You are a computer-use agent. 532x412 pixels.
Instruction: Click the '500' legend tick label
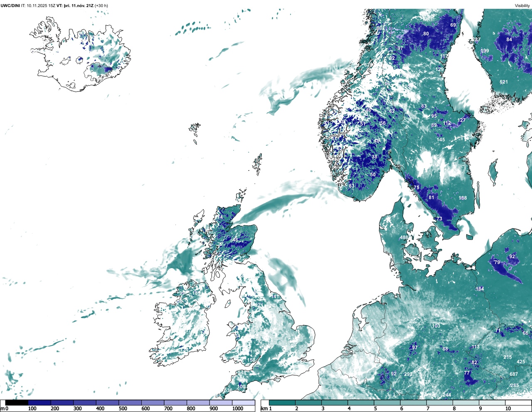pos(123,409)
